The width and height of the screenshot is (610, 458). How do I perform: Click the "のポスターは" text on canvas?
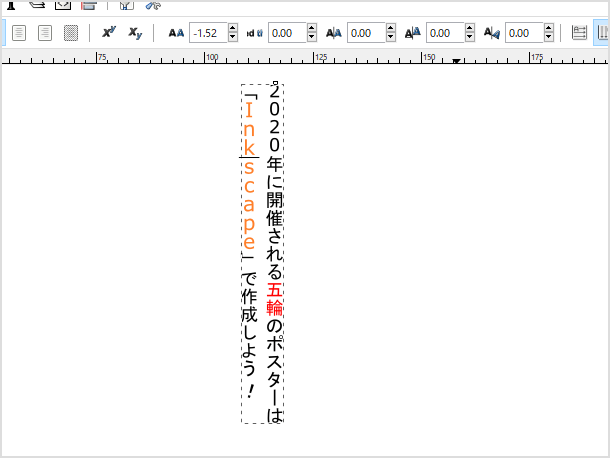click(x=274, y=371)
